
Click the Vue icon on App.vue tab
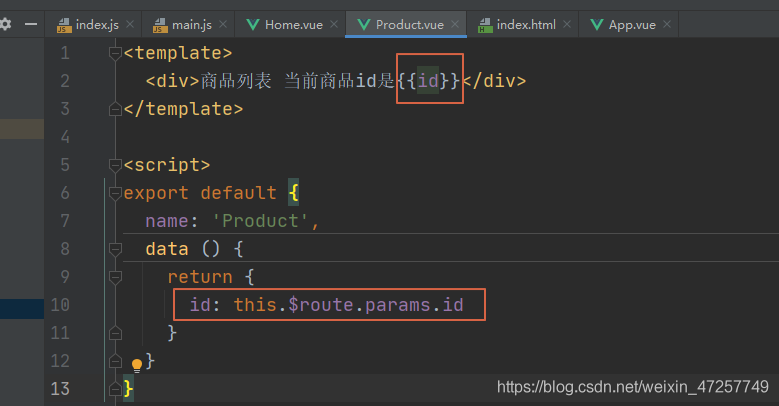tap(597, 24)
